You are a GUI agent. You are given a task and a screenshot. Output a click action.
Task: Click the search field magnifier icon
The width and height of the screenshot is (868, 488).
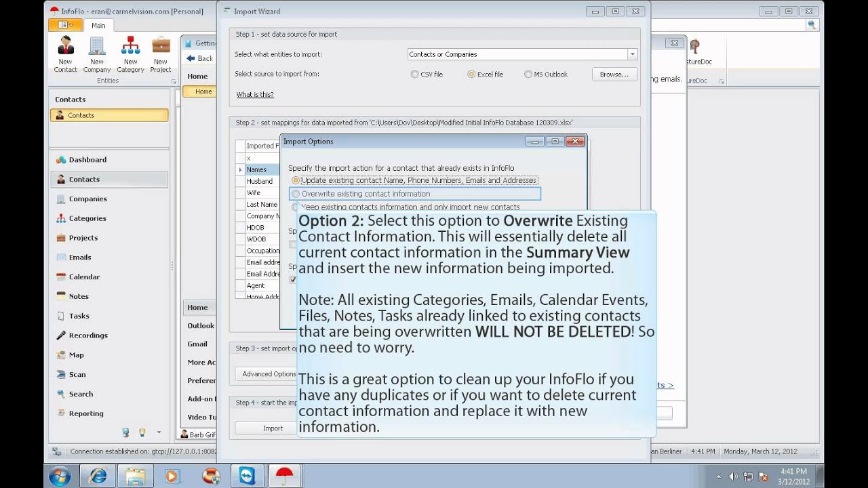(811, 25)
